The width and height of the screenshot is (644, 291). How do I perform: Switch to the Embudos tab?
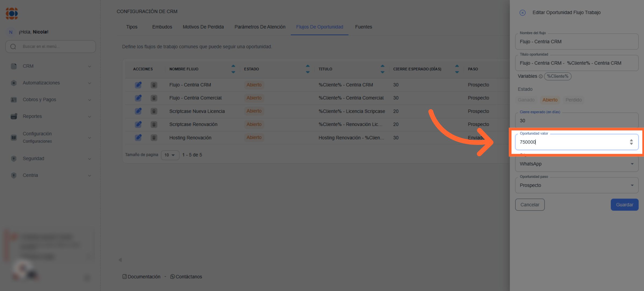162,27
